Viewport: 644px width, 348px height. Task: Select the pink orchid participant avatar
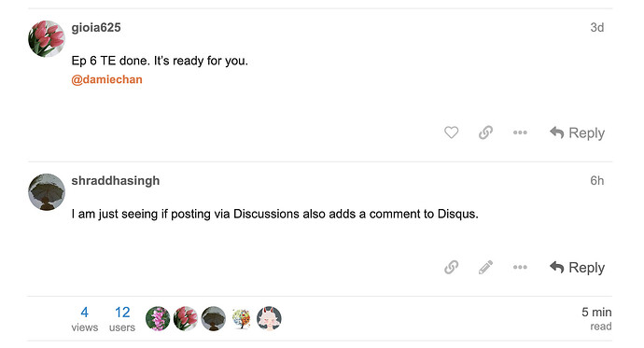158,318
